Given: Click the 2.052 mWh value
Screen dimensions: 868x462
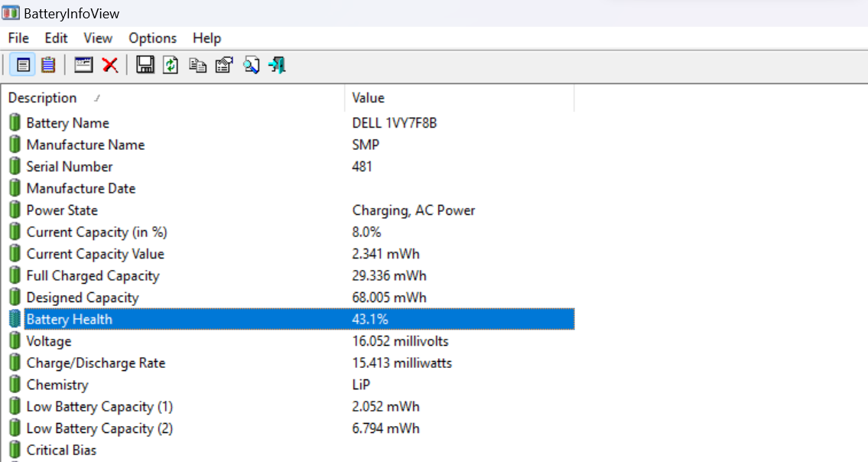Looking at the screenshot, I should (386, 407).
